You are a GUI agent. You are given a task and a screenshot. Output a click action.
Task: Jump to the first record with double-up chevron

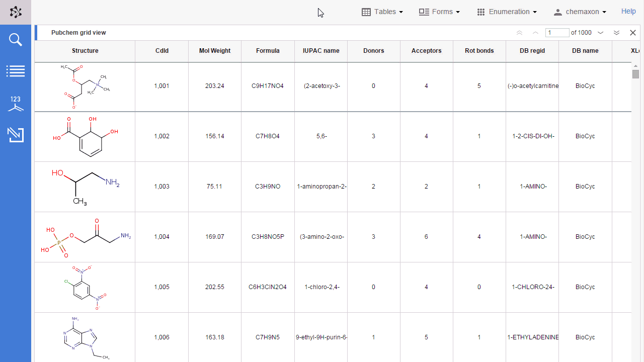pos(519,32)
